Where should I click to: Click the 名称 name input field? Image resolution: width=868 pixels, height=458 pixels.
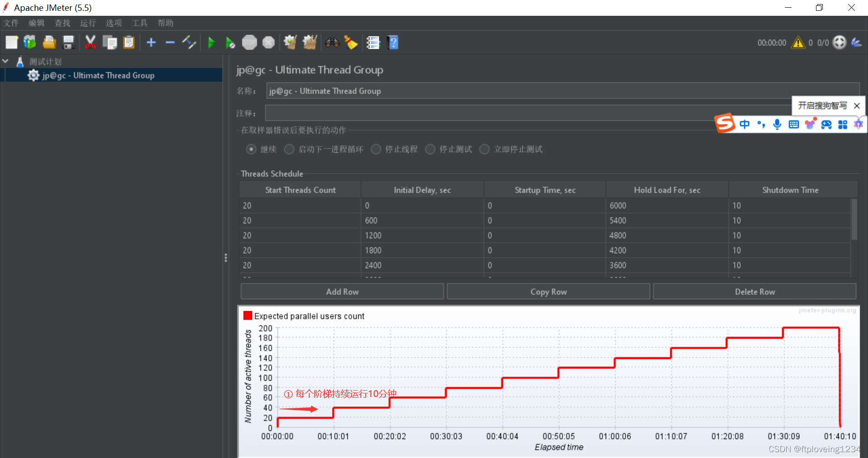click(x=563, y=91)
